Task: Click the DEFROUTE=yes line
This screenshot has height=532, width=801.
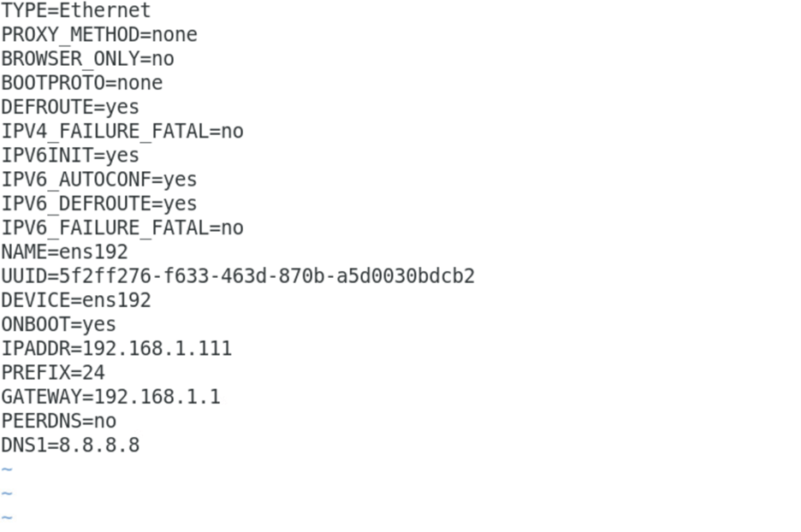Action: [x=69, y=107]
